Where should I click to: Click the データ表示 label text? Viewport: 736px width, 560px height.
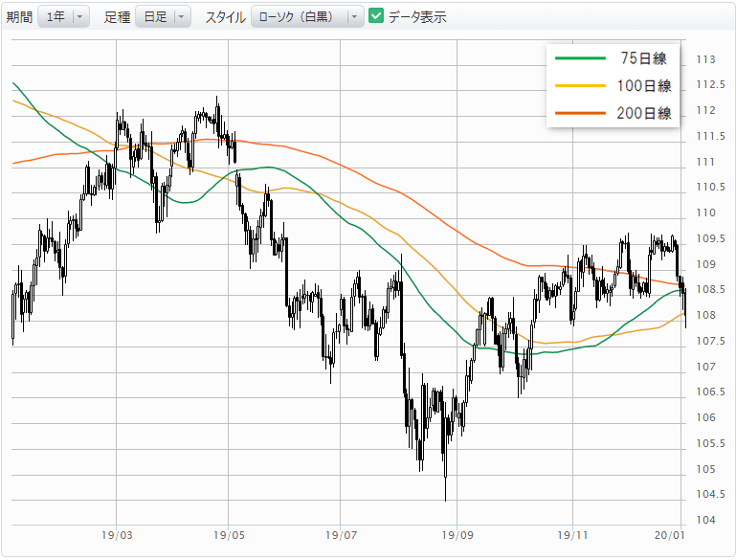tap(417, 17)
